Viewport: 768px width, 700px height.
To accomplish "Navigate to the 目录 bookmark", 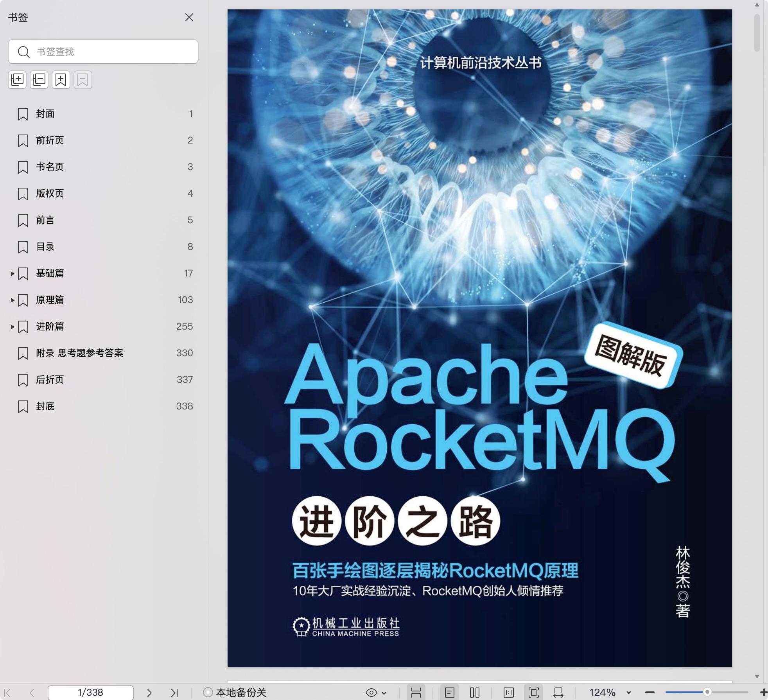I will point(103,247).
